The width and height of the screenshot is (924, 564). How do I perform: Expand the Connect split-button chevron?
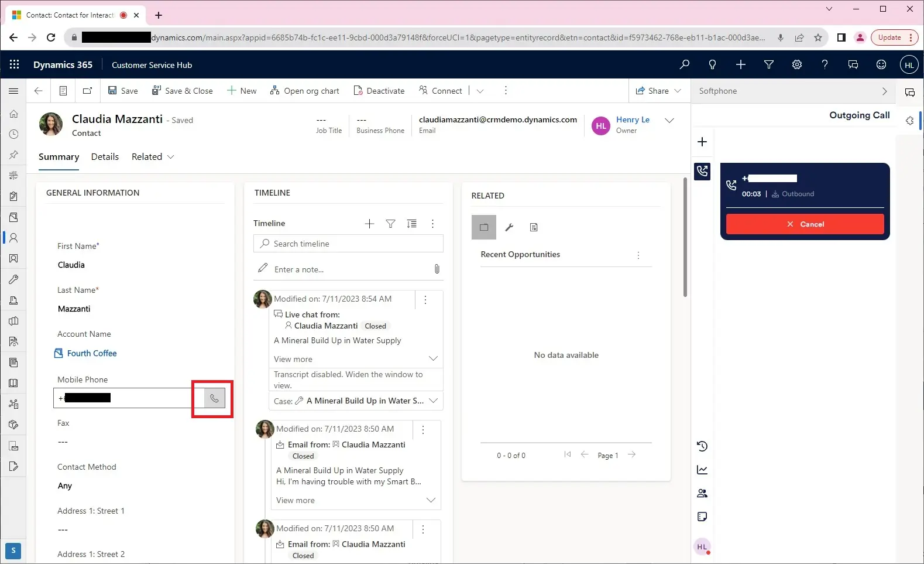[480, 91]
